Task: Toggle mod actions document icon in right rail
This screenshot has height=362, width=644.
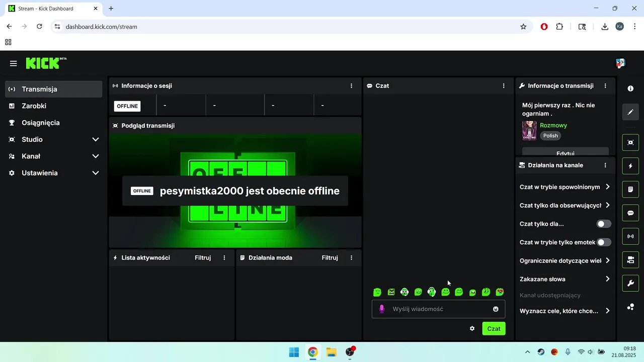Action: pyautogui.click(x=630, y=190)
